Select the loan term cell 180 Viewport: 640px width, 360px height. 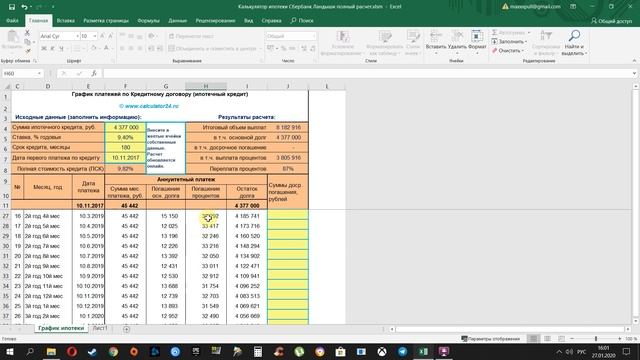point(125,148)
